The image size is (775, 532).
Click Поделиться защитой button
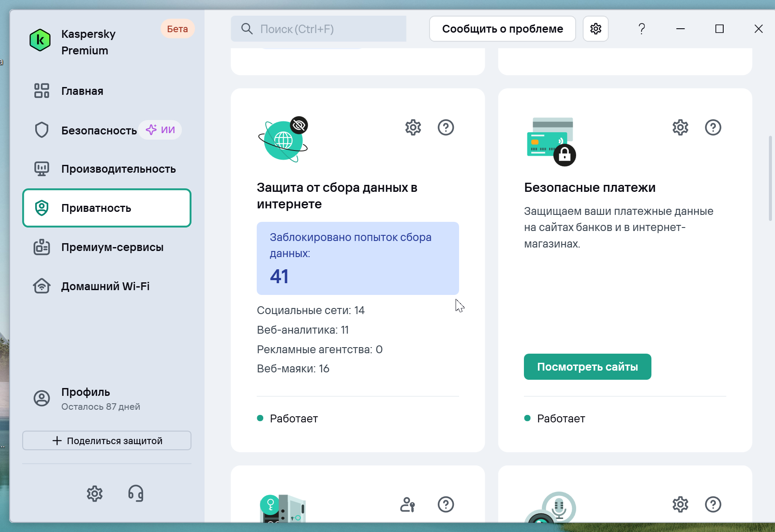pos(107,441)
